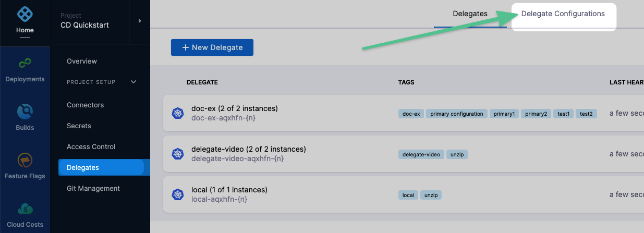644x233 pixels.
Task: Click 'unzip' tag in delegate-video row
Action: (x=456, y=154)
